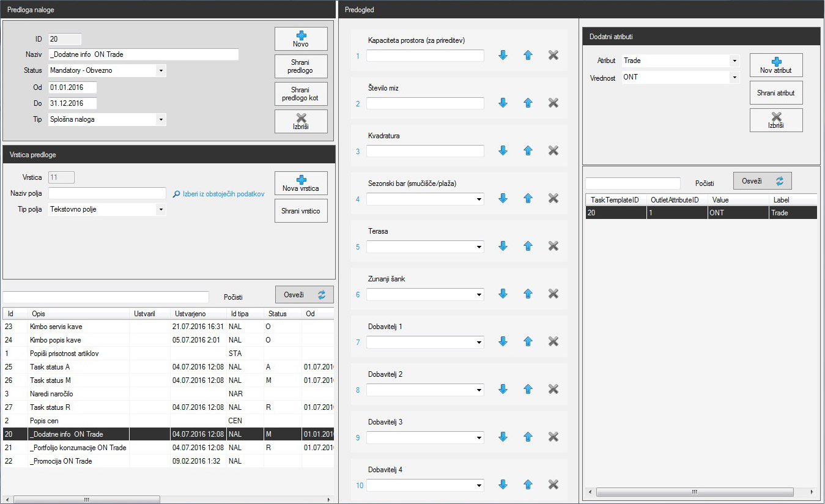Screen dimensions: 825x504
Task: Add a new row with Nova vrstica
Action: [301, 183]
